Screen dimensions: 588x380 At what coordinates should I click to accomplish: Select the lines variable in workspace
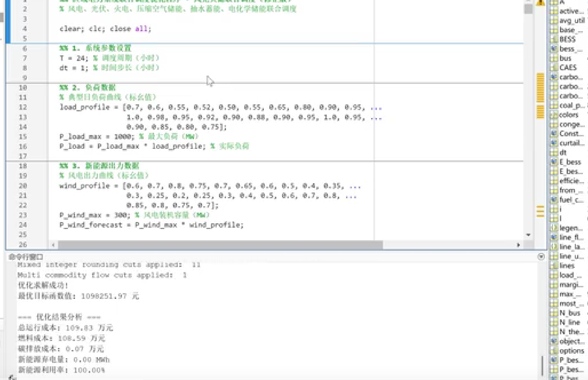coord(567,266)
